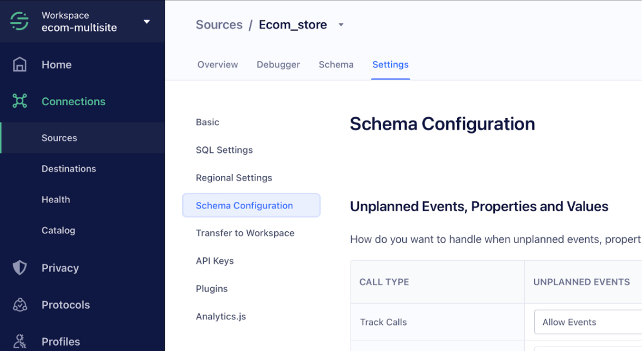Click the CALL TYPE column header
644x351 pixels.
coord(384,282)
